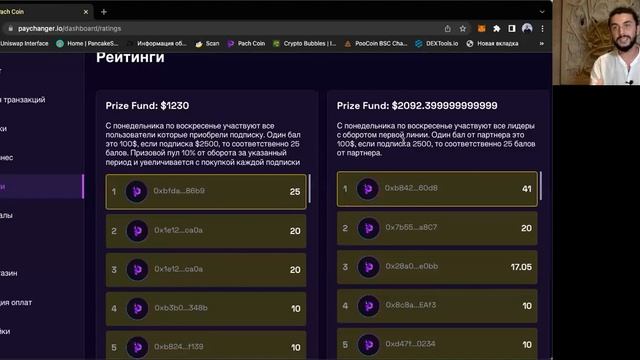Open the Scan bookmark
Viewport: 640px width, 360px height.
pos(207,43)
